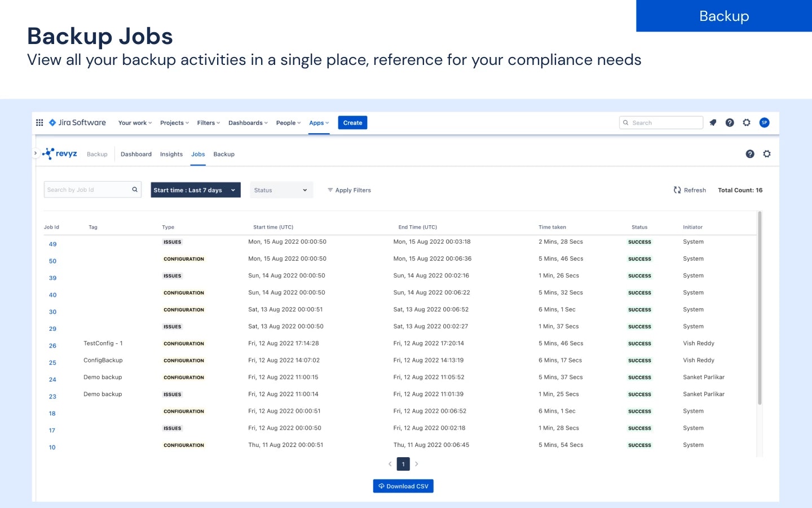Viewport: 812px width, 508px height.
Task: Select page 1 in pagination
Action: (x=403, y=464)
